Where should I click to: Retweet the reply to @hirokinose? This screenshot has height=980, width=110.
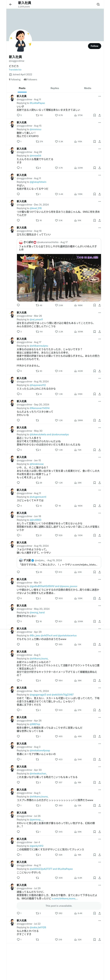pyautogui.click(x=37, y=483)
